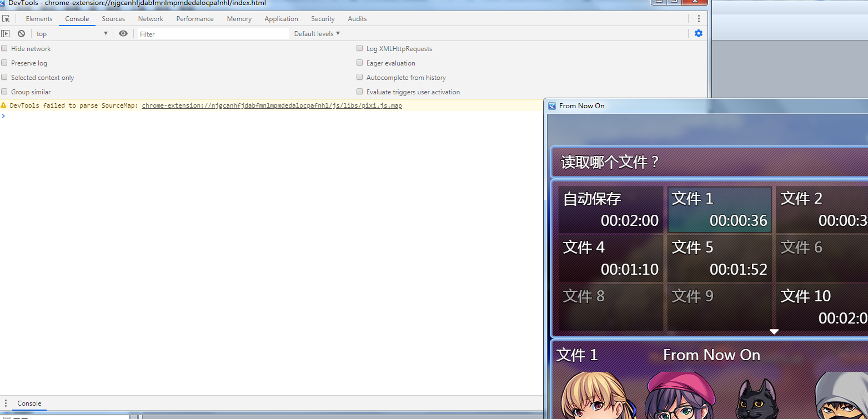Select empty save slot 文件 8
Image resolution: width=868 pixels, height=419 pixels.
coord(610,307)
